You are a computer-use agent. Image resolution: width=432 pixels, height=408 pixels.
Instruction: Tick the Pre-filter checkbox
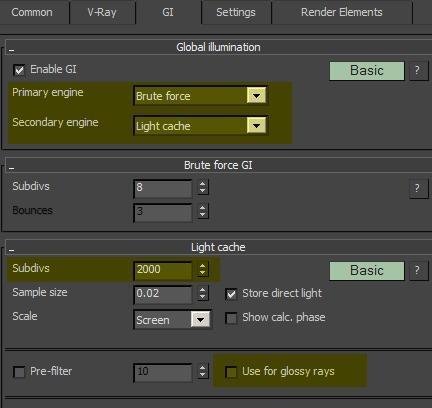(x=19, y=372)
